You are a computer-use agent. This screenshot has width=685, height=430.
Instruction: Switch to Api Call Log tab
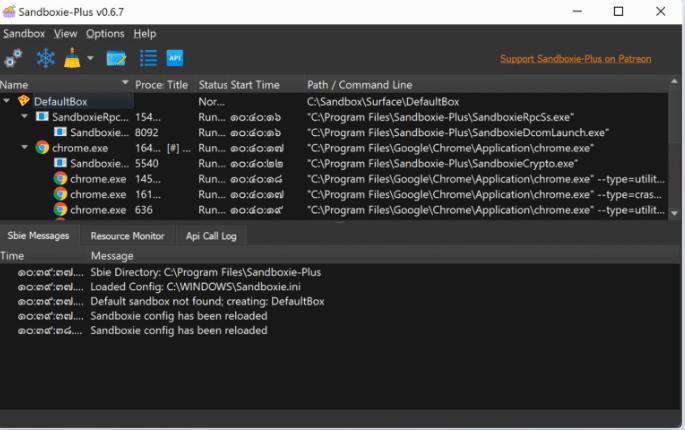211,236
